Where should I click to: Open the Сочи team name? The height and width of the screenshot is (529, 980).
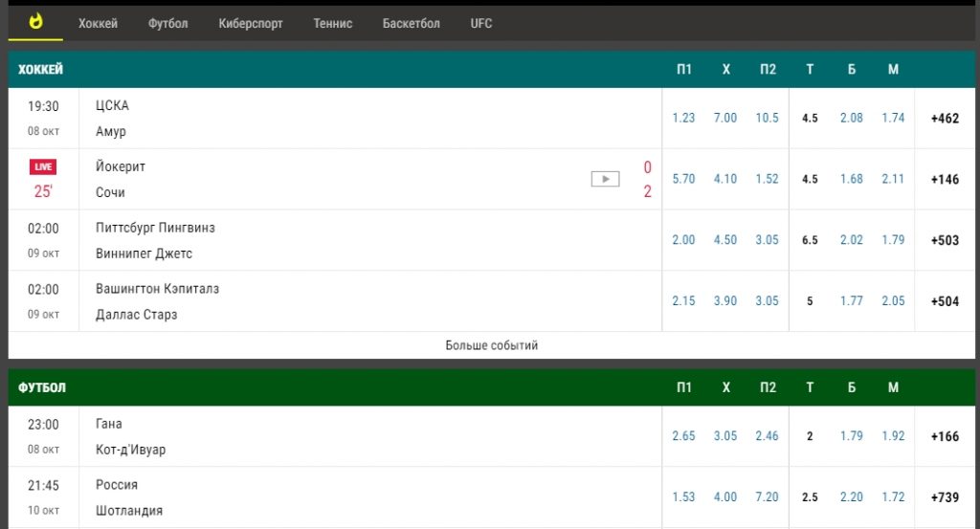click(x=110, y=193)
